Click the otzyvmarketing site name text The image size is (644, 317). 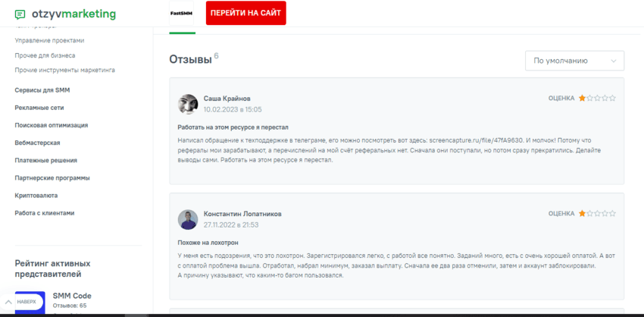73,14
